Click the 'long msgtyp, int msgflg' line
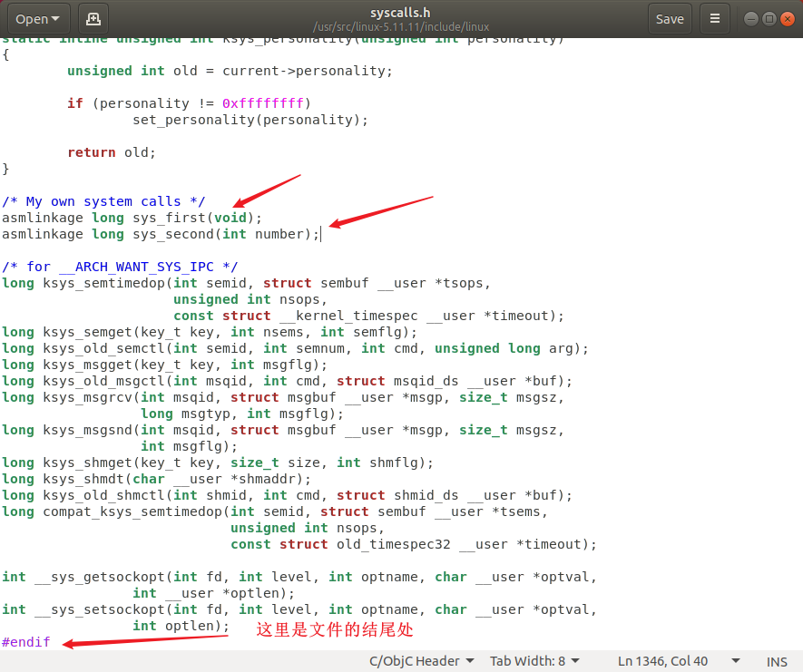Viewport: 803px width, 672px height. (242, 414)
